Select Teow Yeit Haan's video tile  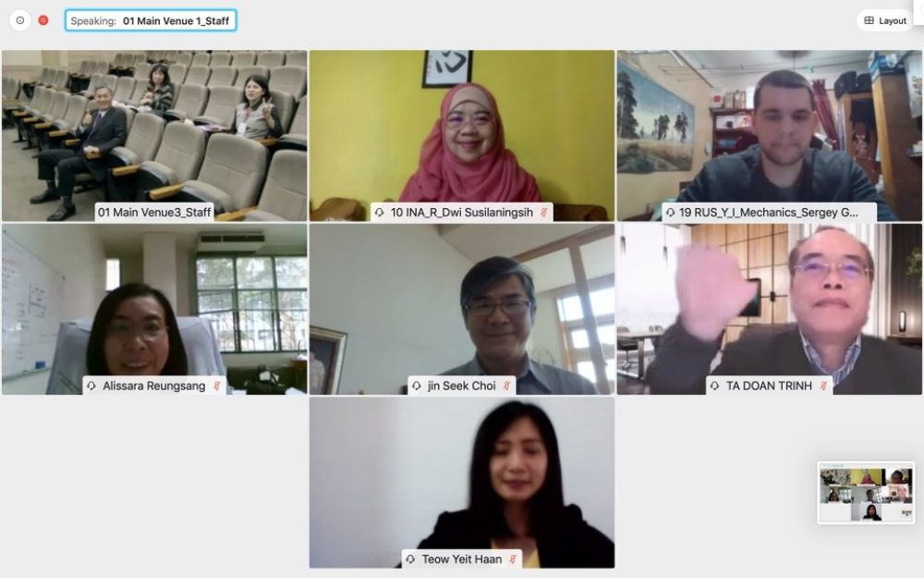click(x=462, y=483)
